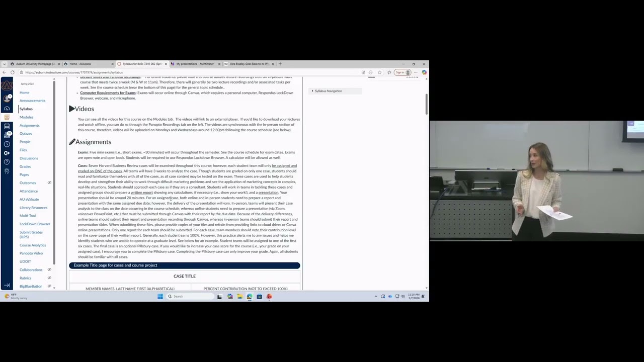
Task: Open the History clock icon
Action: 7,144
